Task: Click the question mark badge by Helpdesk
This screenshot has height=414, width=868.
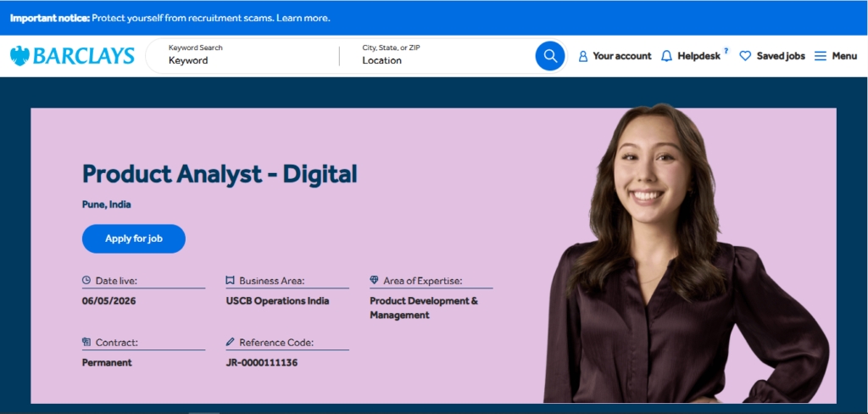Action: click(726, 50)
